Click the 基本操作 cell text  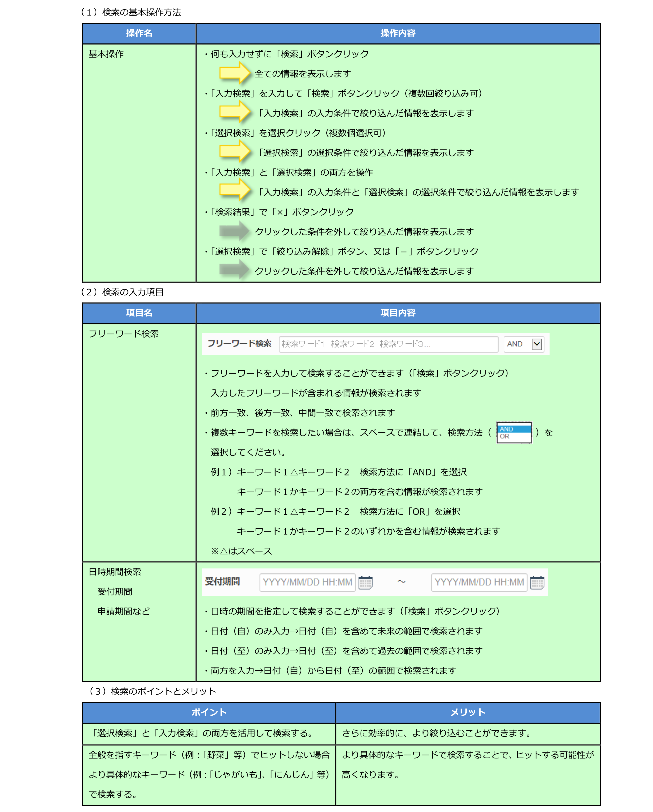coord(106,54)
